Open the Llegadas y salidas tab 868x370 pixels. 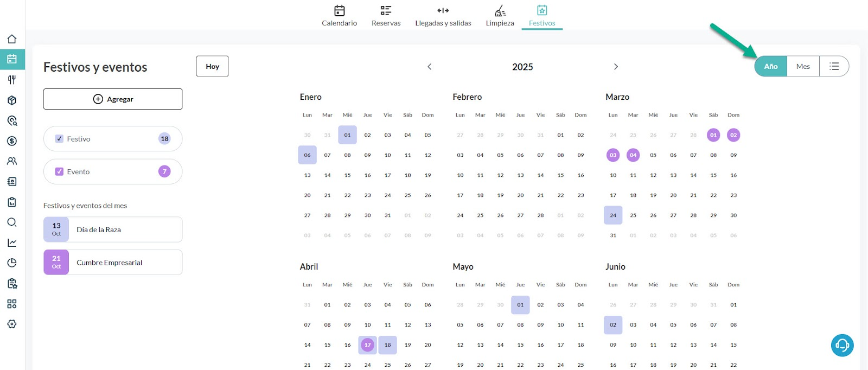click(x=443, y=16)
